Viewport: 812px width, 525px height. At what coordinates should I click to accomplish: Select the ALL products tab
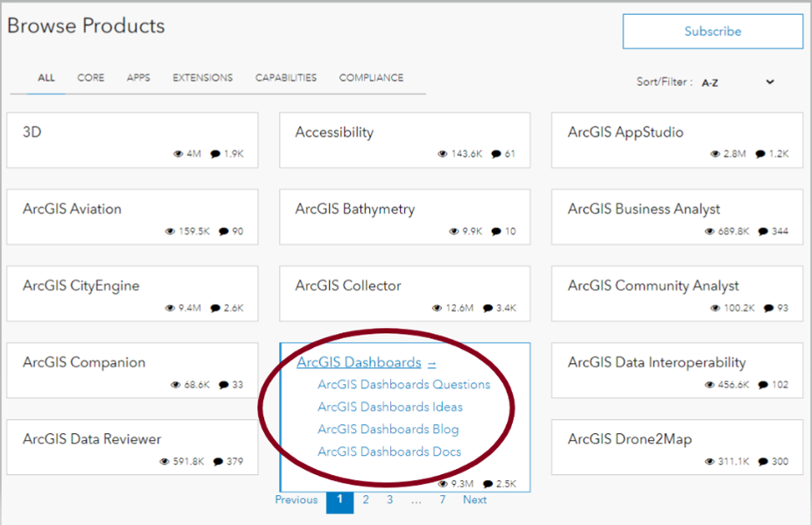coord(46,78)
